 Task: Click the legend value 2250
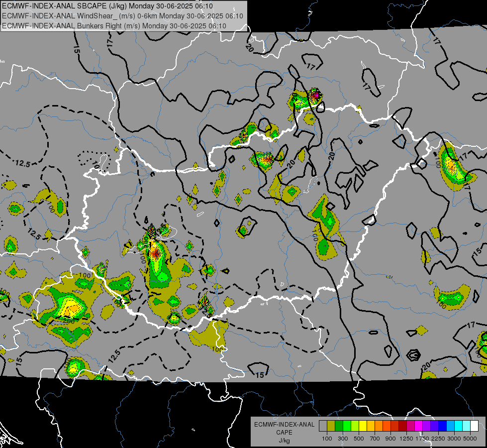point(438,439)
